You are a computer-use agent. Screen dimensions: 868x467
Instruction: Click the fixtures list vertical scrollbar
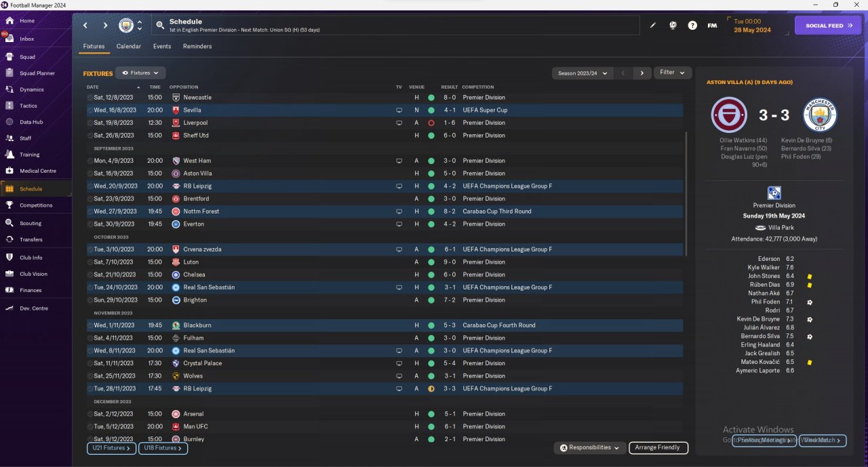[687, 193]
